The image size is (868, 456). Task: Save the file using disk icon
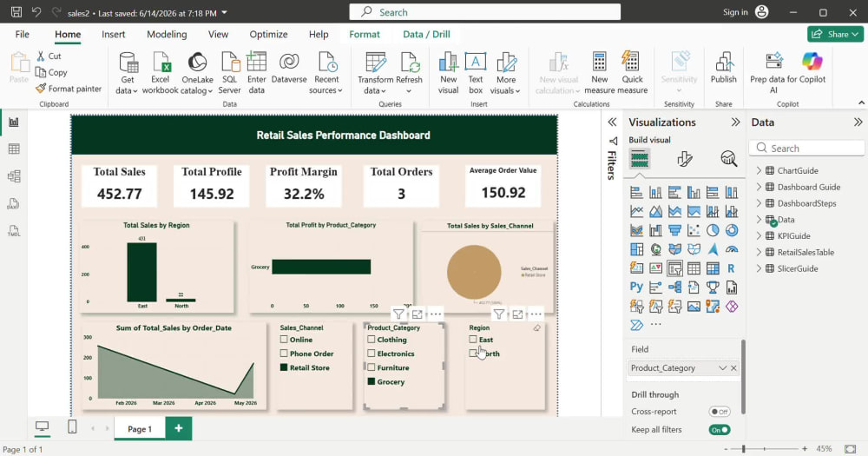(x=16, y=12)
